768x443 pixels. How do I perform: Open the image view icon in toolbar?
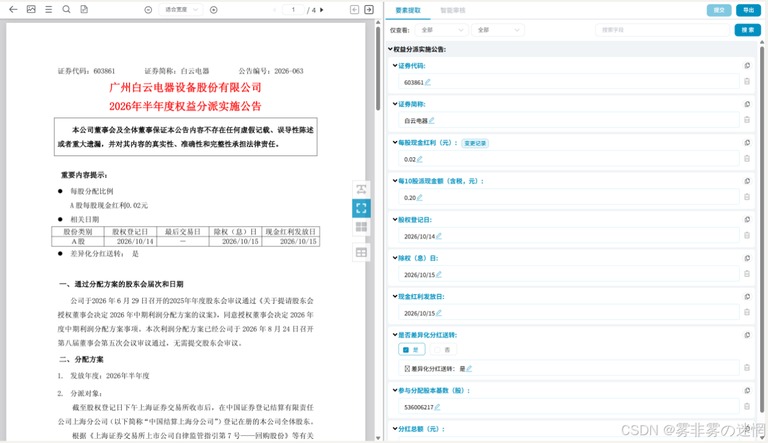[x=31, y=9]
